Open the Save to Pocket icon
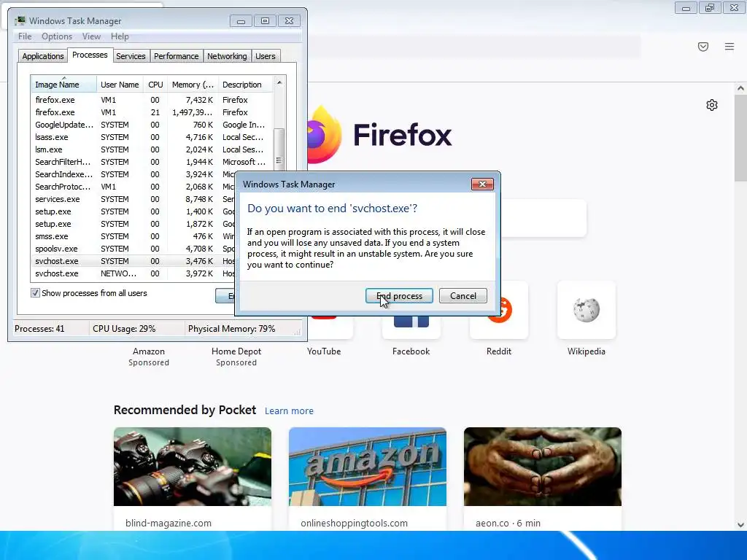 click(x=703, y=46)
